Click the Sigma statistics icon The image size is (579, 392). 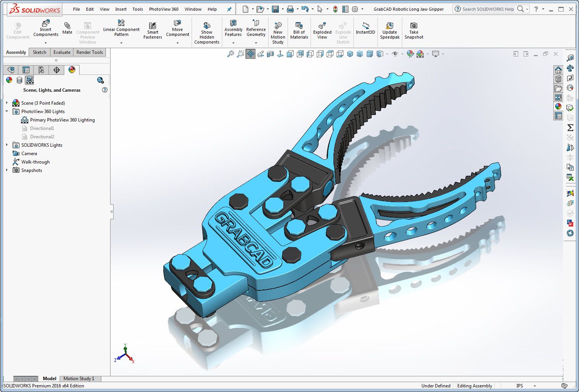tap(570, 128)
